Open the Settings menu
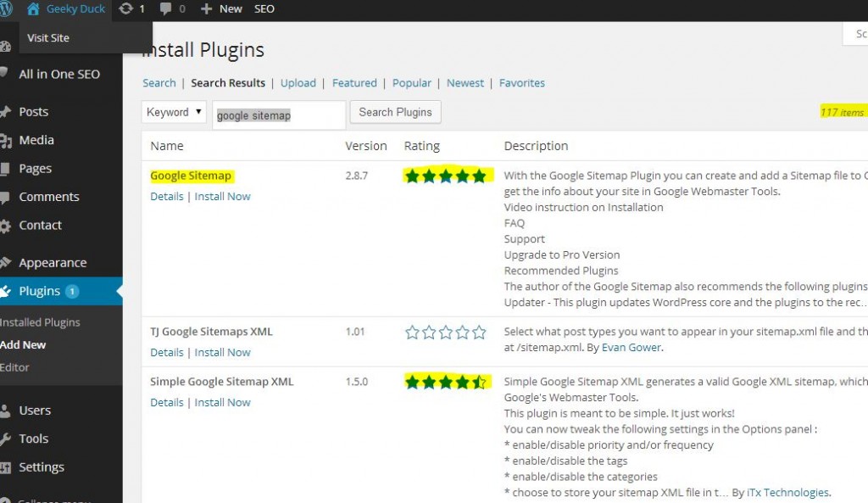The height and width of the screenshot is (503, 868). click(42, 467)
